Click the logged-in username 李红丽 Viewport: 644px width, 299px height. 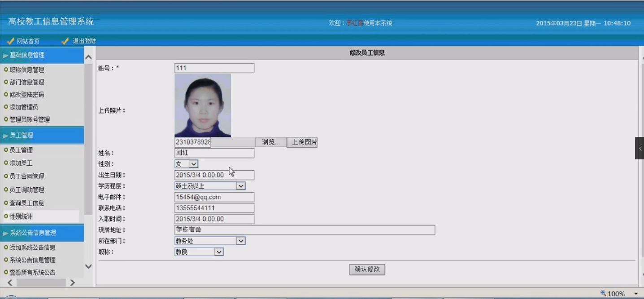coord(354,23)
